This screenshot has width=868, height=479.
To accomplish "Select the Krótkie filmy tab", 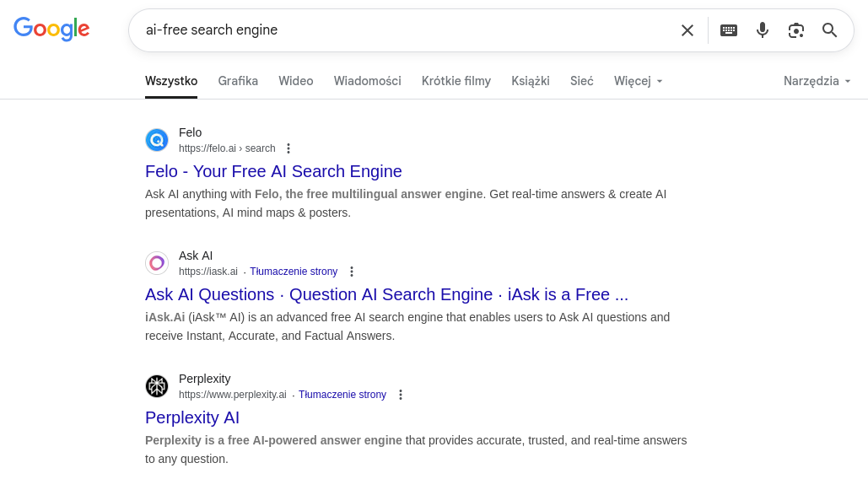I will coord(456,81).
